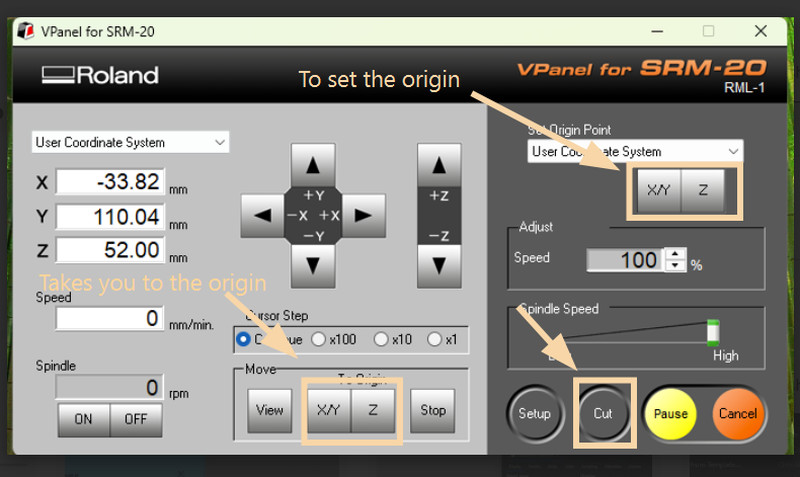Jog the head in -Y direction
The height and width of the screenshot is (477, 800).
tap(313, 266)
